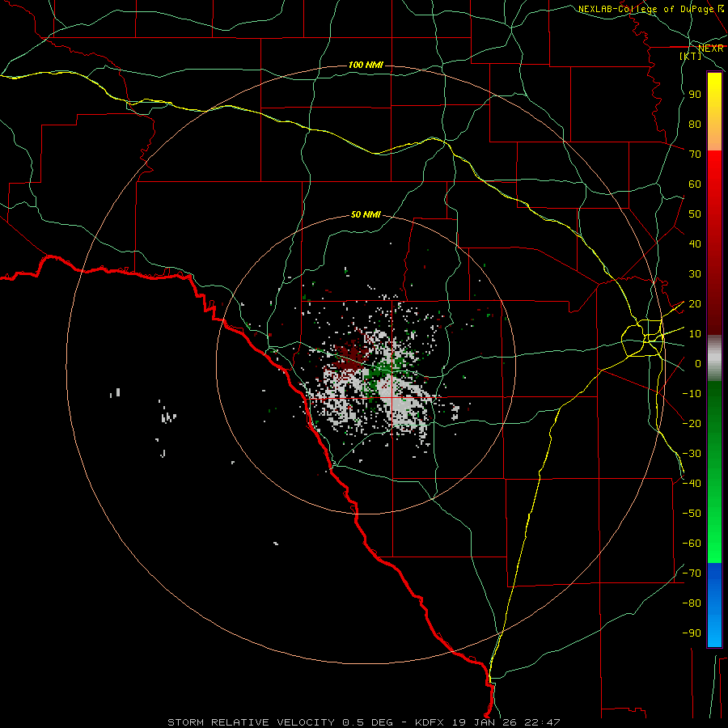Click the -80 value on the velocity scale

(x=692, y=603)
